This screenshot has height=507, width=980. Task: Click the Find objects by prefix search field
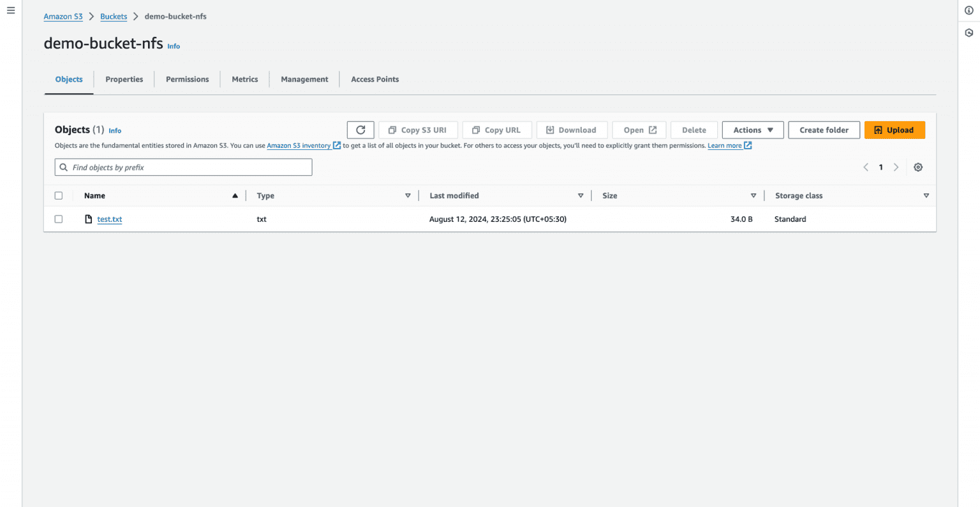(183, 166)
